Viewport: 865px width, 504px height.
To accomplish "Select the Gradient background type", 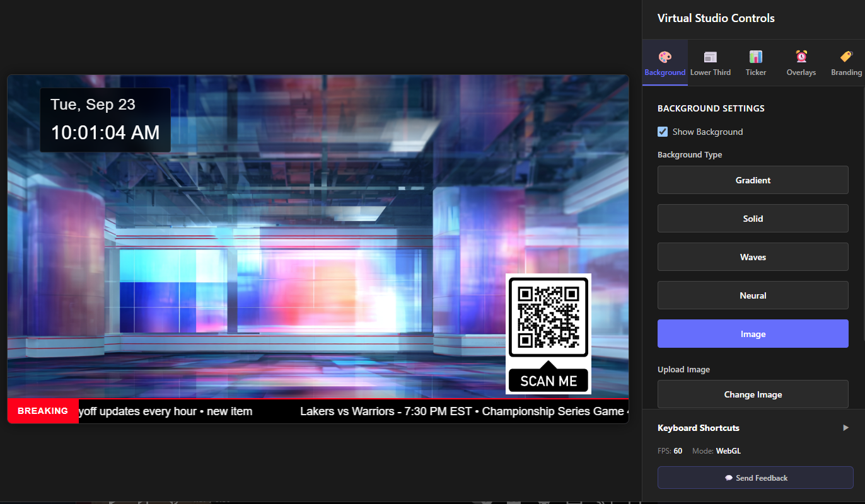I will pyautogui.click(x=753, y=180).
